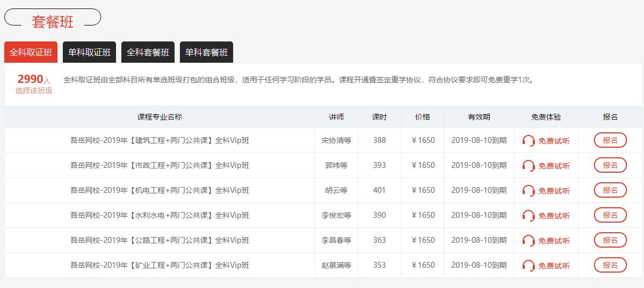The height and width of the screenshot is (288, 644).
Task: Sign up for 机电工程 course via 报名
Action: click(610, 190)
